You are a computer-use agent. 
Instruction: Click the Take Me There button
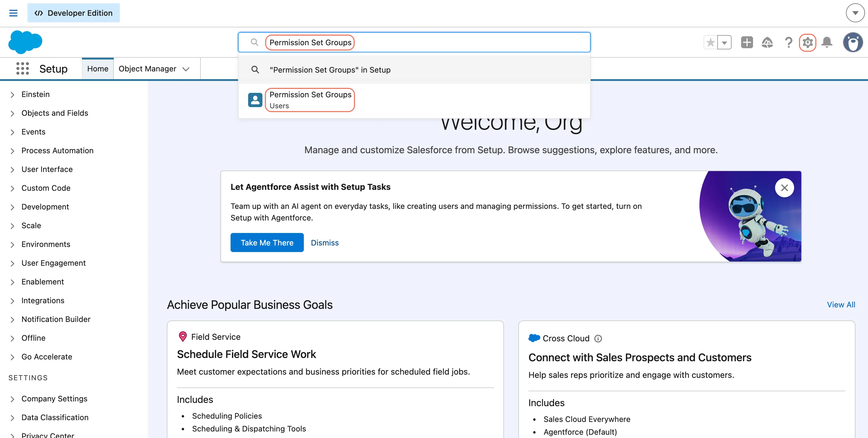pyautogui.click(x=267, y=243)
